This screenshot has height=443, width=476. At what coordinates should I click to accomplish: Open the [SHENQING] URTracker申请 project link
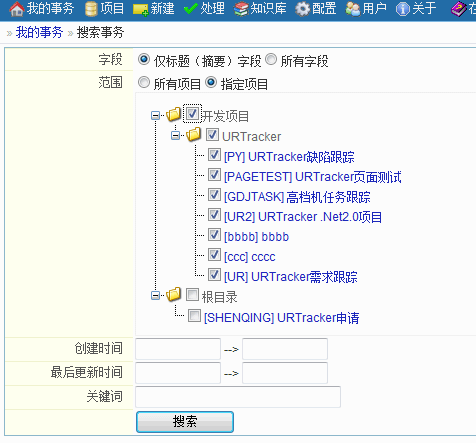282,317
